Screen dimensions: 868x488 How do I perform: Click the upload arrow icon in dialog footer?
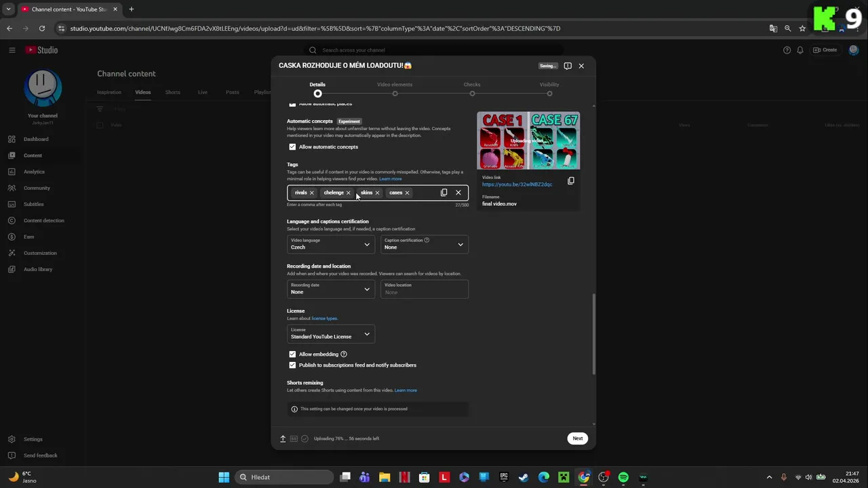[283, 439]
